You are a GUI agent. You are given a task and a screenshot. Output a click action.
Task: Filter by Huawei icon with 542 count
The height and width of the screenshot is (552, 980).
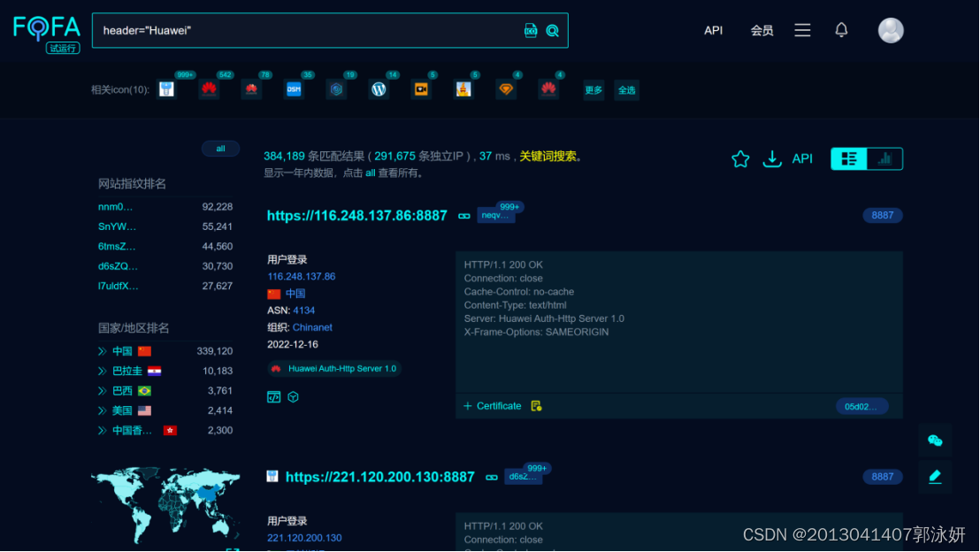point(209,89)
